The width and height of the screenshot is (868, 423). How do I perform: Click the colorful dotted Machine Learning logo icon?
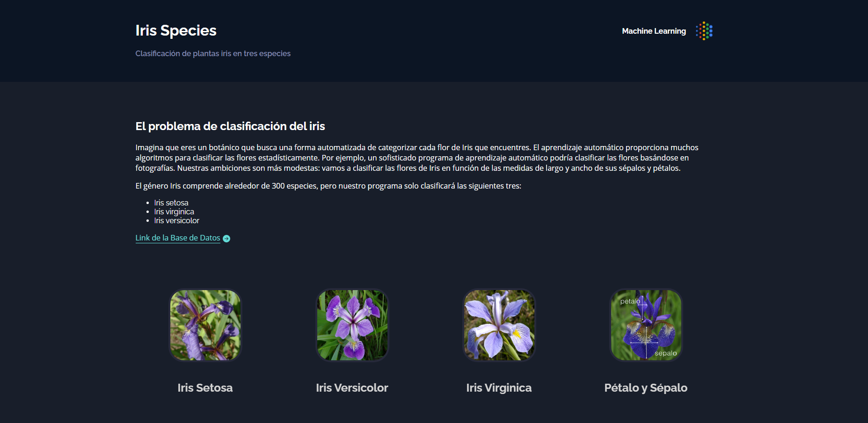(704, 31)
